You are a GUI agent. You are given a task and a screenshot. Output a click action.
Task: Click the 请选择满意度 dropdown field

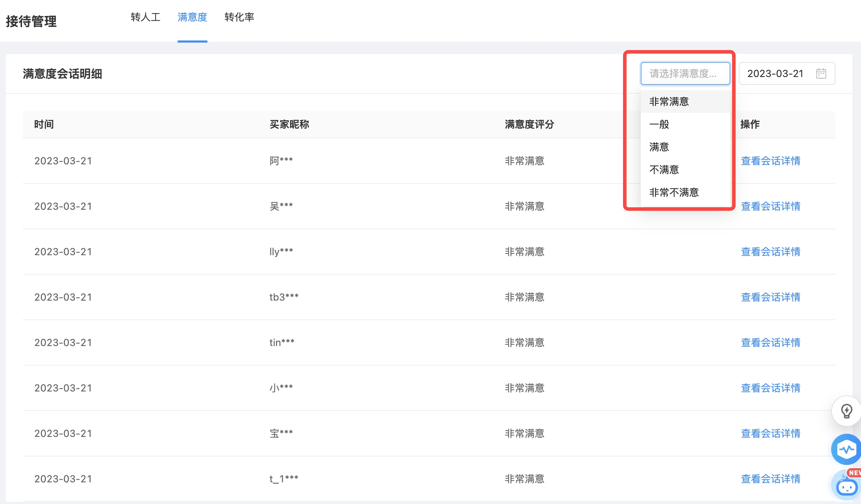[x=685, y=73]
